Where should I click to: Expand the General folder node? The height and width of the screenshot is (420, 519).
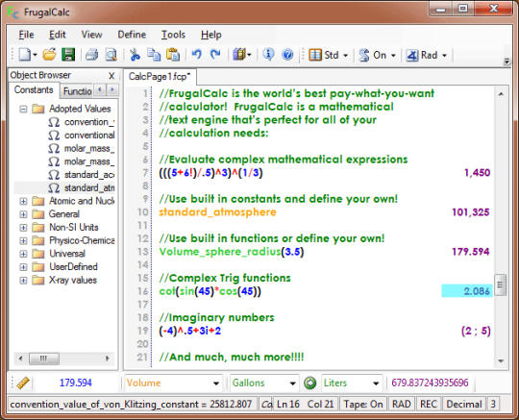[x=23, y=214]
